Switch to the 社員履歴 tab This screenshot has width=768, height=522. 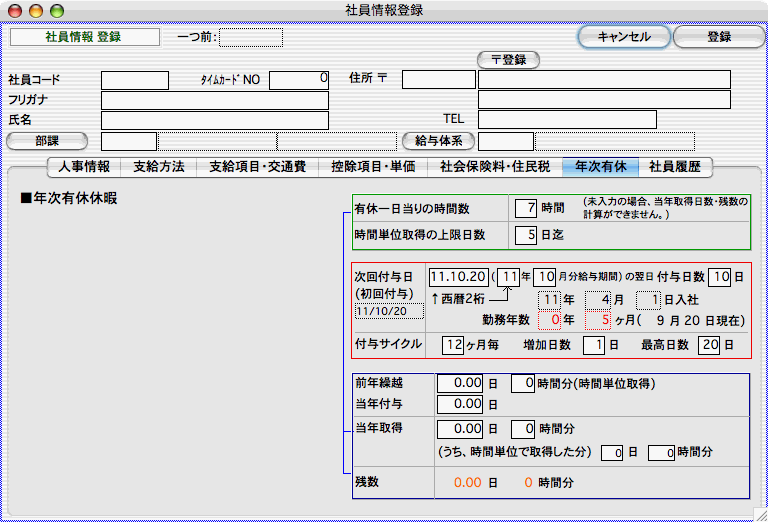677,167
